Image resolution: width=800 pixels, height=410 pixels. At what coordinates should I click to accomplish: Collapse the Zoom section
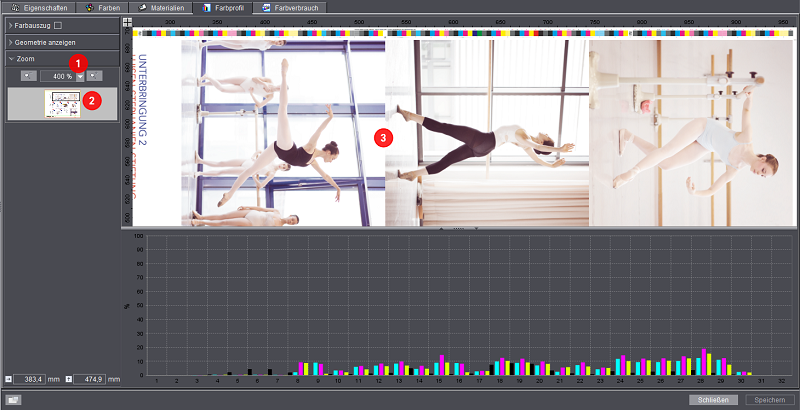click(11, 59)
